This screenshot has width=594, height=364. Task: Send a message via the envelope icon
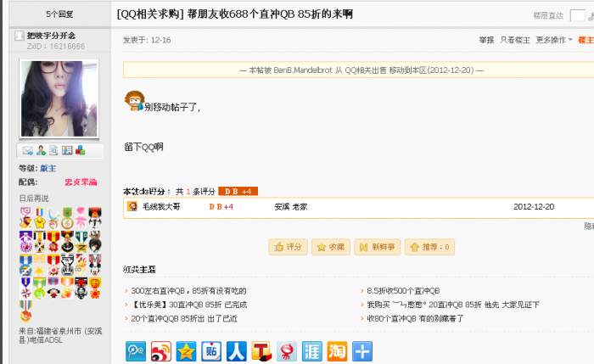[x=27, y=151]
